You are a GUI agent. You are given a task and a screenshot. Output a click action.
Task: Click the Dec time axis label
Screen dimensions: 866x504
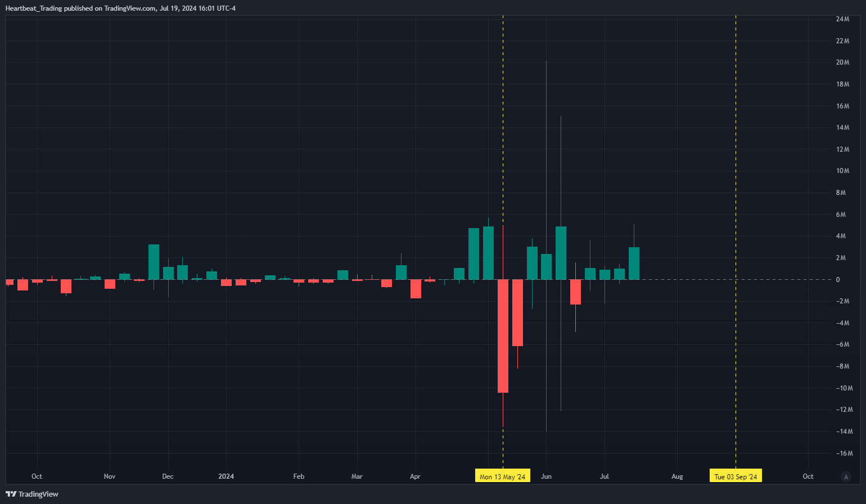[168, 476]
